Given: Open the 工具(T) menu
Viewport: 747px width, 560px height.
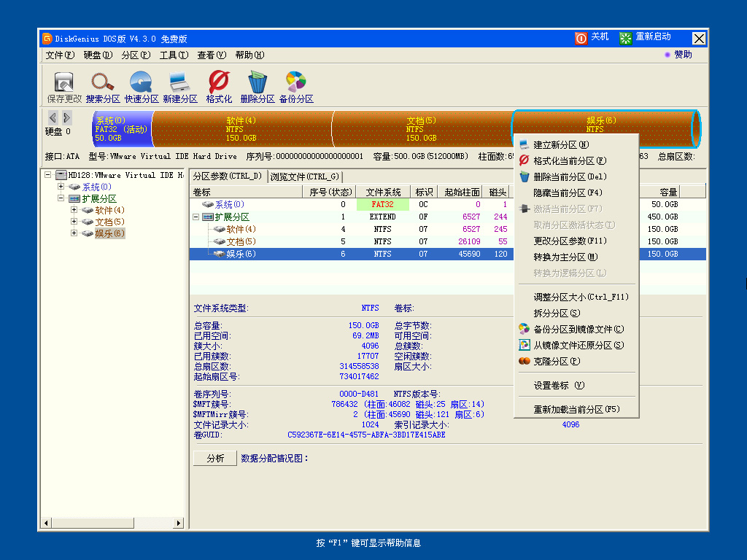Looking at the screenshot, I should 174,55.
